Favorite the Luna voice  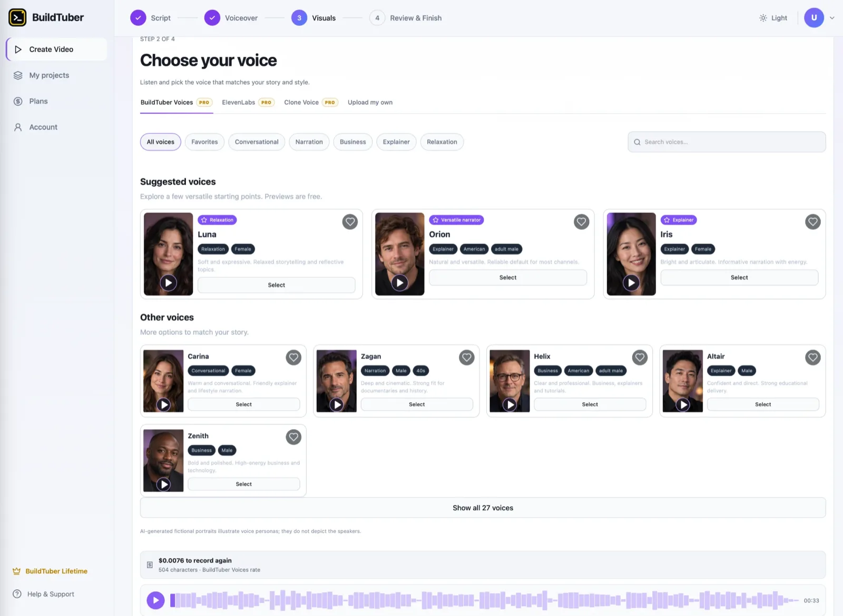tap(350, 222)
